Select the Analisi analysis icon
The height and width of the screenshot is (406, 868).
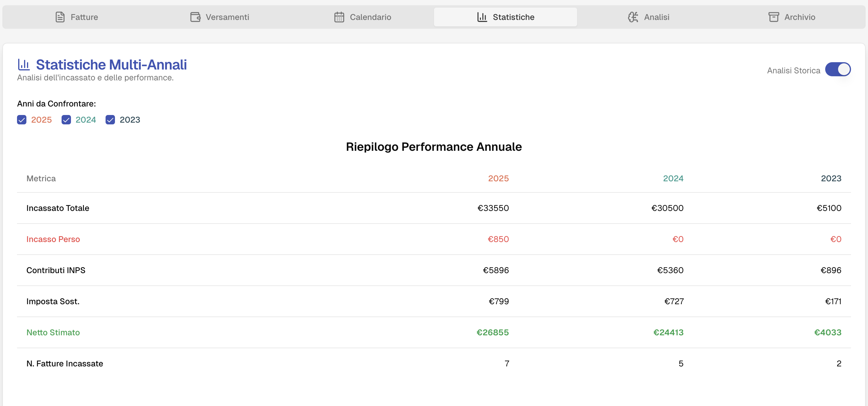[633, 17]
